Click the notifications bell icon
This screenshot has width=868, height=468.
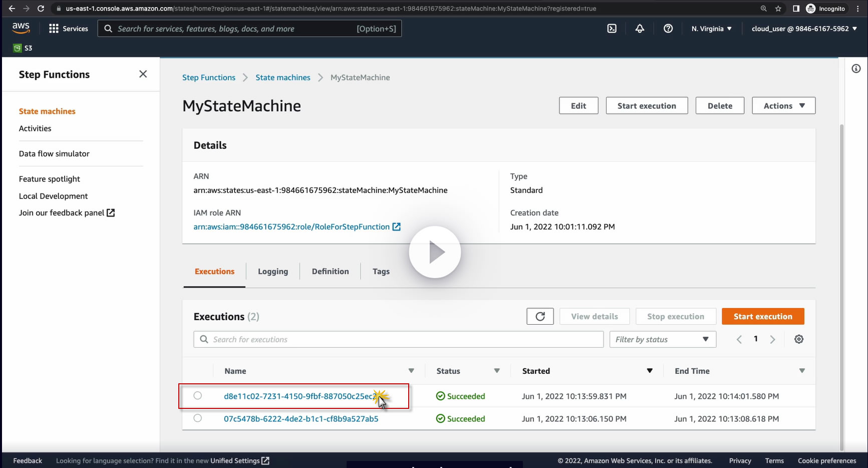tap(640, 29)
